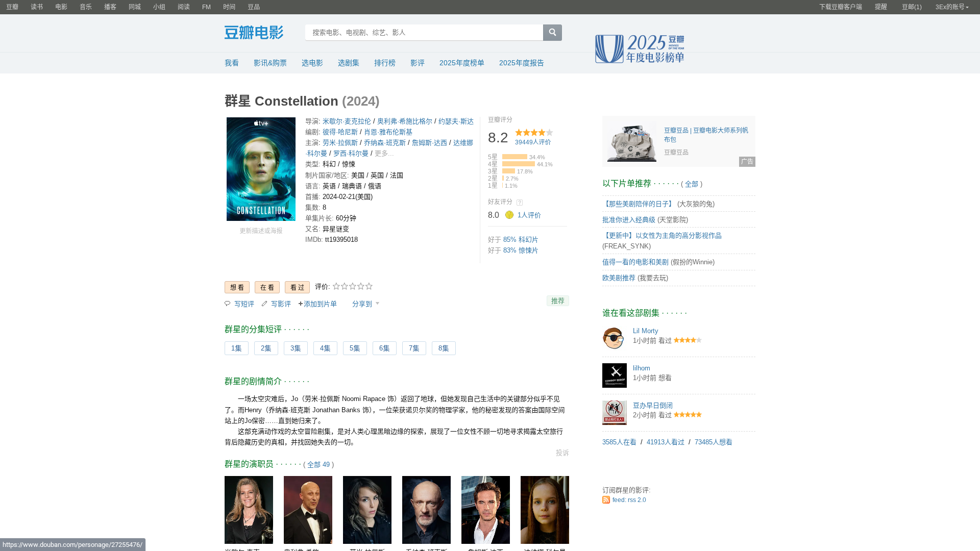
Task: Open the 排行榜 nav item
Action: click(x=384, y=63)
